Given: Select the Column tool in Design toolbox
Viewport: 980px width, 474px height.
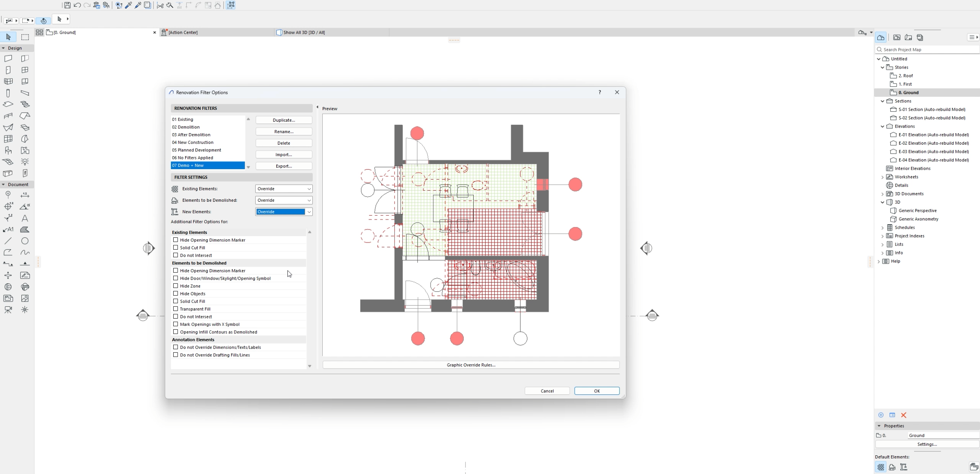Looking at the screenshot, I should 8,93.
